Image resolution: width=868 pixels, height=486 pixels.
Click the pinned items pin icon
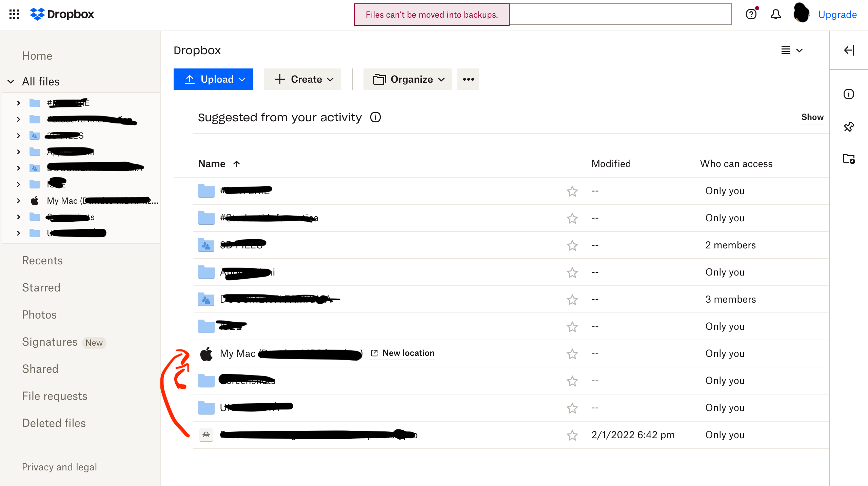tap(849, 127)
